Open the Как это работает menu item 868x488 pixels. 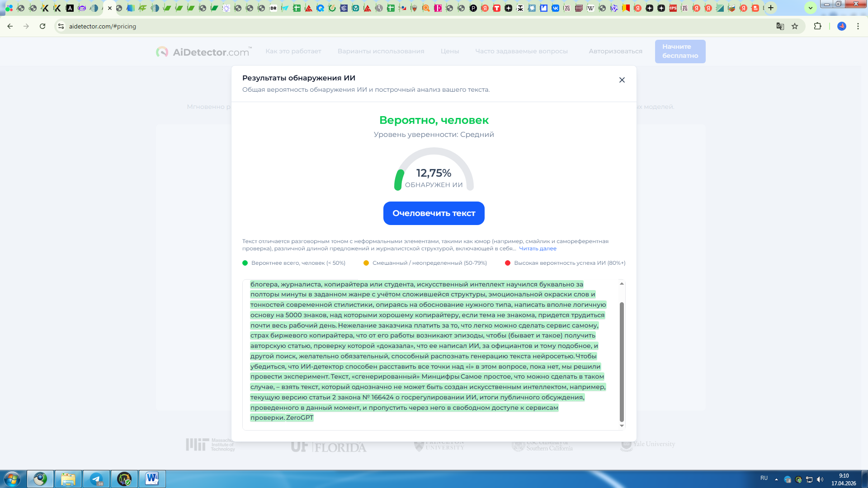293,51
